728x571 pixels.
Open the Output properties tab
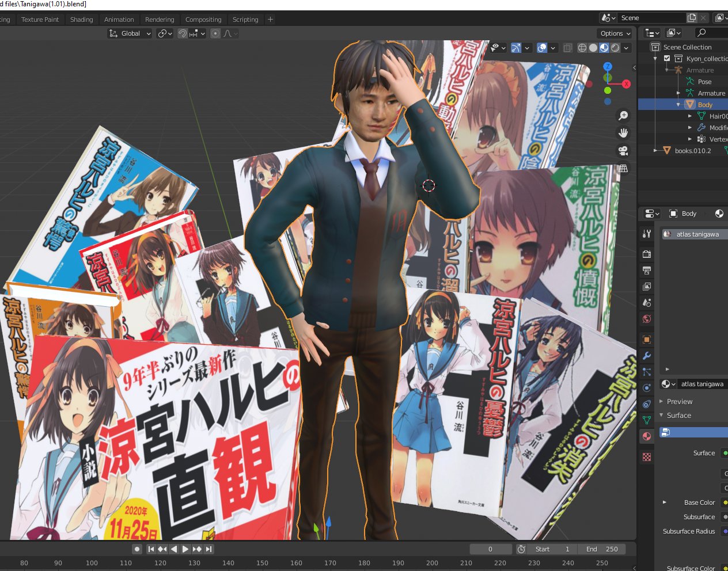(x=647, y=270)
